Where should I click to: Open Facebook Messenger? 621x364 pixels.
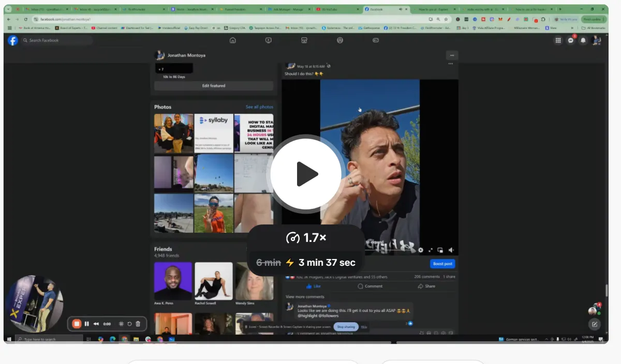pyautogui.click(x=571, y=40)
